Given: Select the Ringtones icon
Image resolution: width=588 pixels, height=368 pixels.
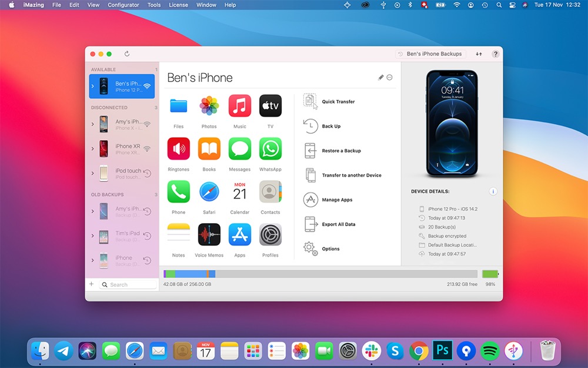Looking at the screenshot, I should coord(179,149).
